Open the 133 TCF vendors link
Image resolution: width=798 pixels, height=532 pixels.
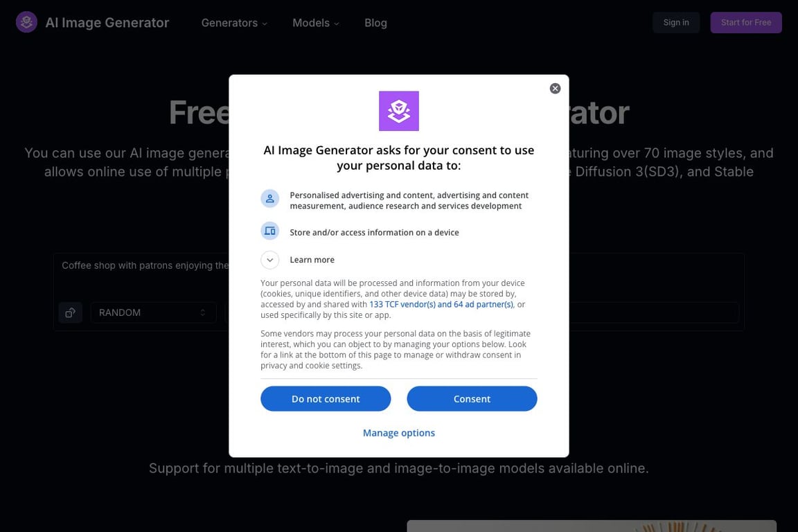441,304
